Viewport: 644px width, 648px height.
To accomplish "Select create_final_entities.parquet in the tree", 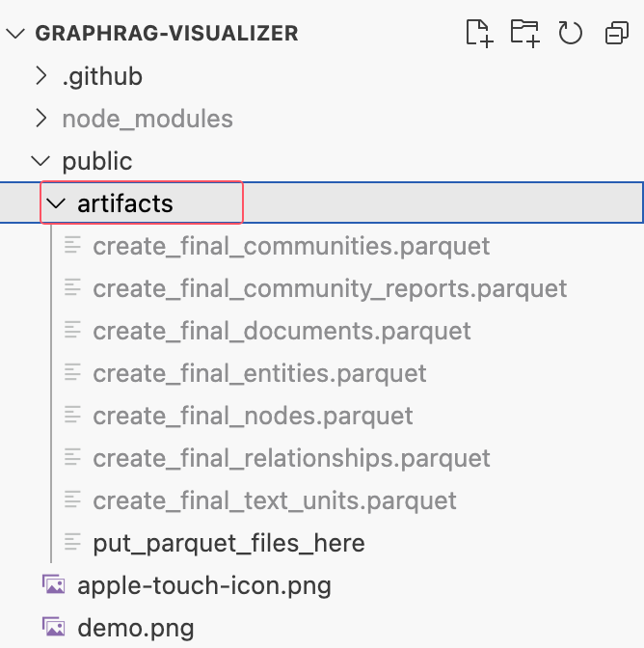I will 259,373.
